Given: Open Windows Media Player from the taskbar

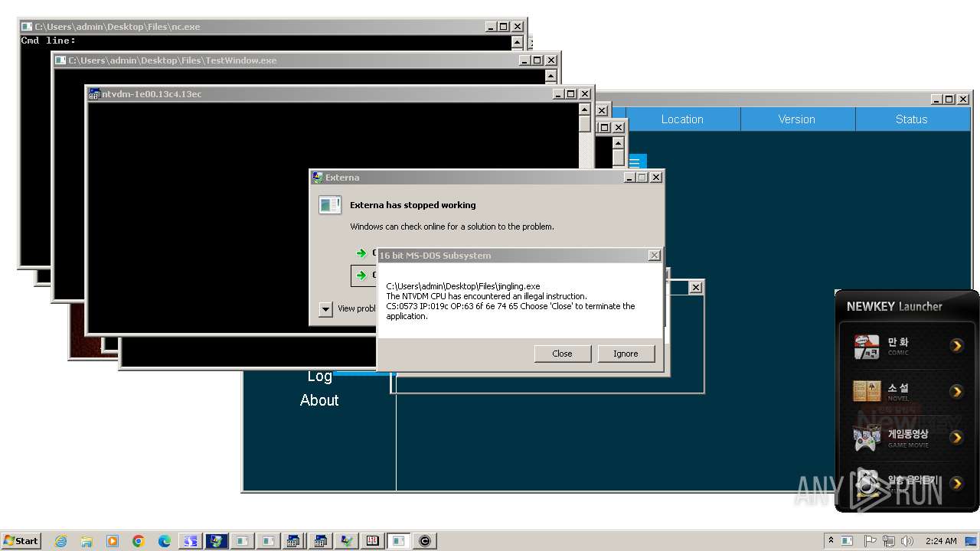Looking at the screenshot, I should point(113,541).
